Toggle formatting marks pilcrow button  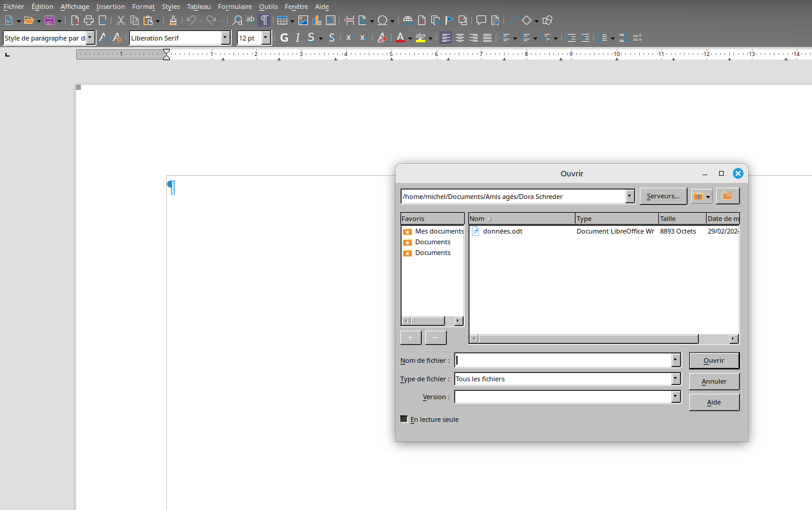(x=264, y=21)
